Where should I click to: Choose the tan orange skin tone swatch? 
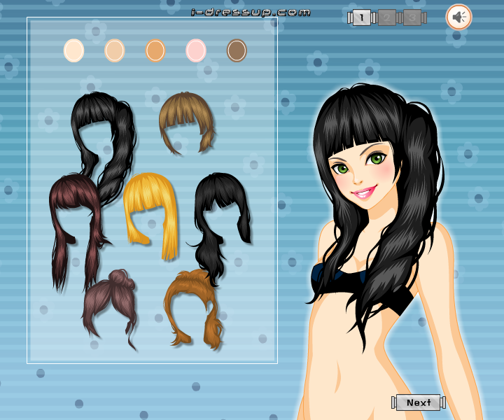point(155,50)
